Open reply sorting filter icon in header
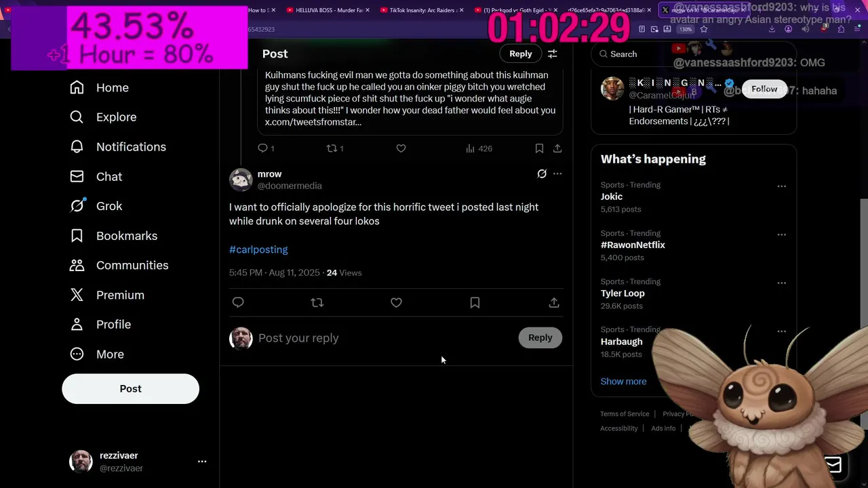The height and width of the screenshot is (488, 868). click(553, 54)
